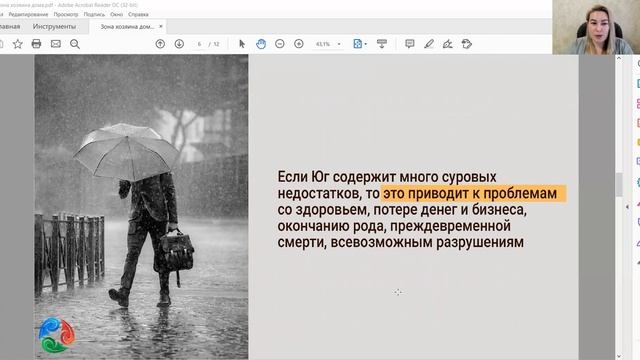Switch to the Инструменты tab
The image size is (640, 360).
coord(54,27)
